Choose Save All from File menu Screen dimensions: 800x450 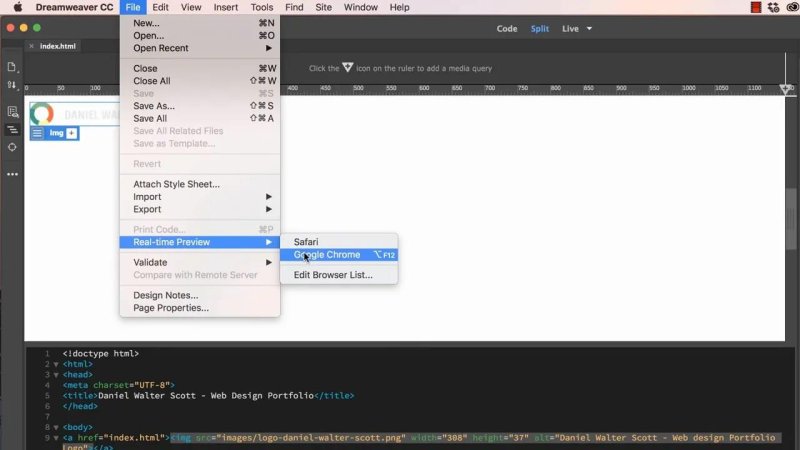(199, 118)
